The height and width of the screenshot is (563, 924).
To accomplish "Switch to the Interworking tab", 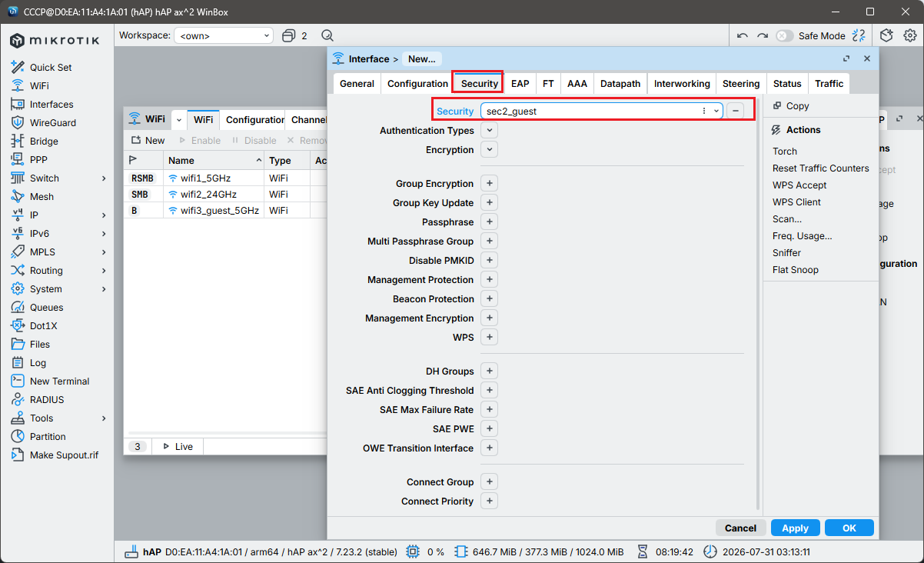I will pos(682,84).
